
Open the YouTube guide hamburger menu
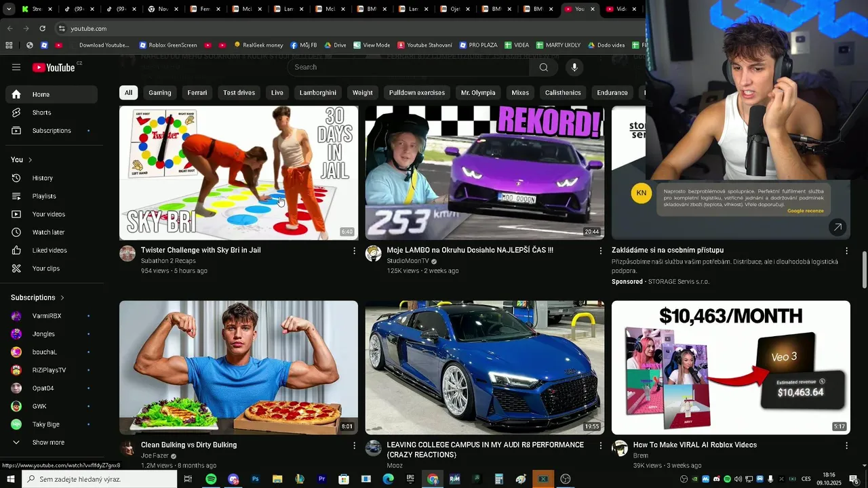(16, 67)
